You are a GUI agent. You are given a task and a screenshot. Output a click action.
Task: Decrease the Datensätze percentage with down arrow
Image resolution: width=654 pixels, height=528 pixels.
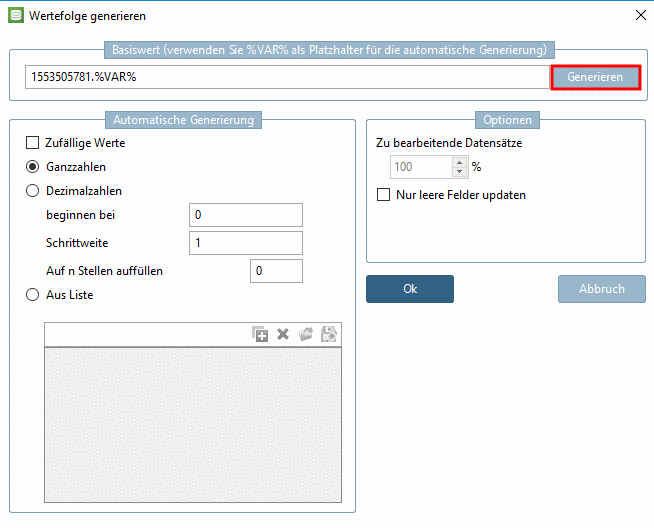(460, 172)
